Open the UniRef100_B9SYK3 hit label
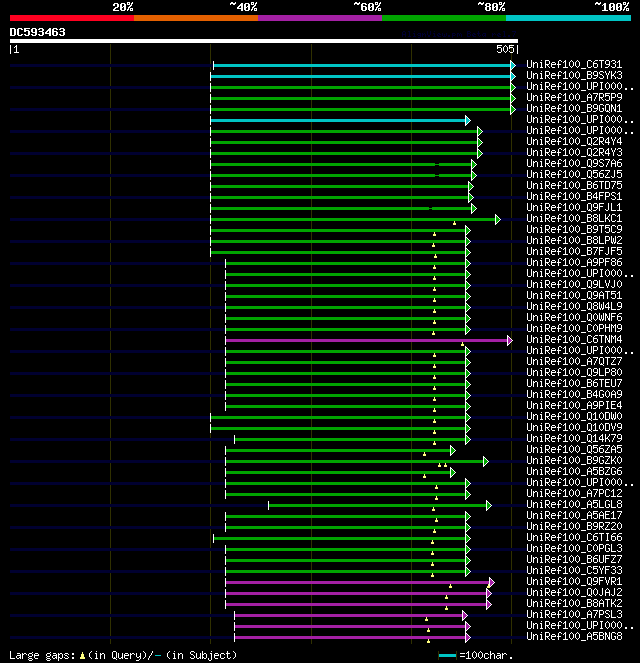The image size is (640, 663). pyautogui.click(x=574, y=75)
